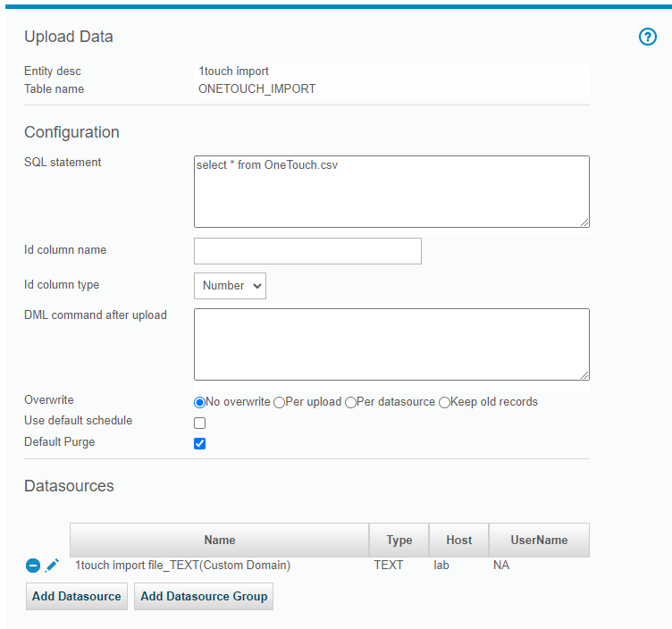Click the Name column header

(219, 541)
